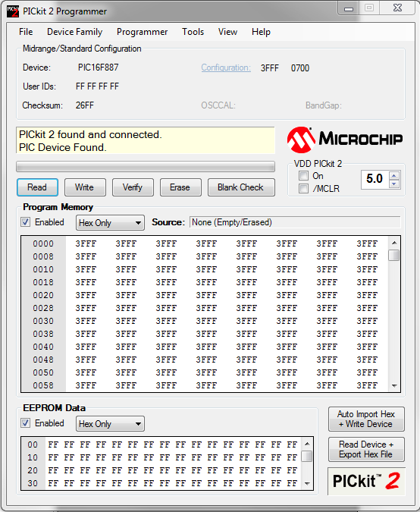
Task: Click program memory address 0038
Action: click(x=43, y=334)
